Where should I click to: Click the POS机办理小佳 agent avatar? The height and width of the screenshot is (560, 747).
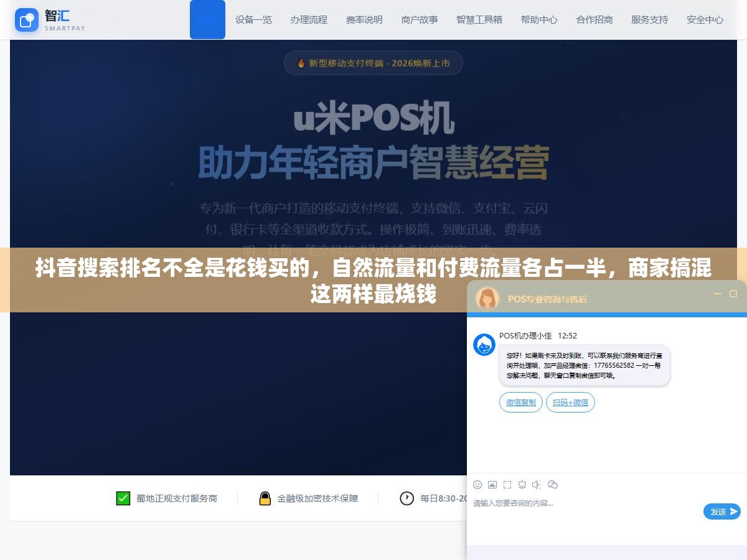(x=484, y=345)
